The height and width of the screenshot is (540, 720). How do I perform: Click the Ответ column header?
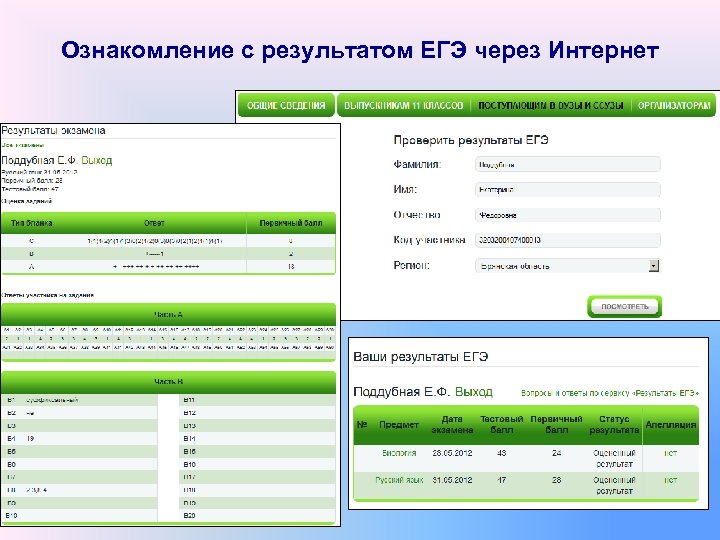(x=154, y=223)
